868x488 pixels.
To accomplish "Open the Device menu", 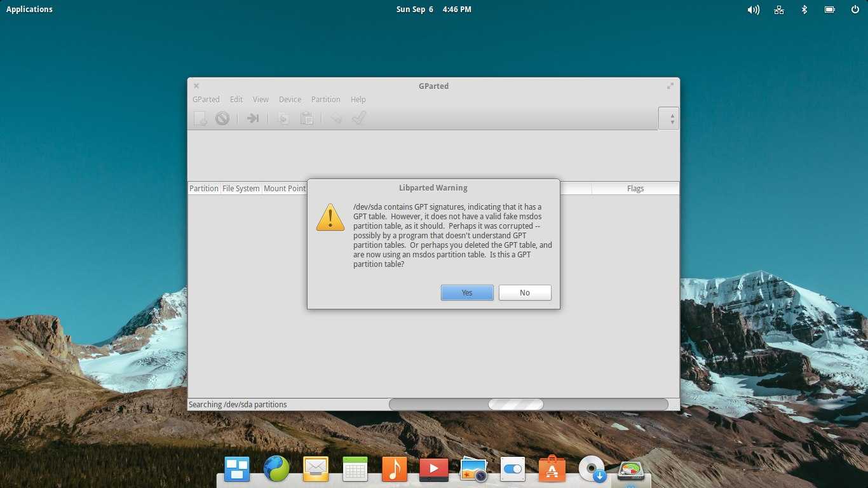I will pos(290,100).
